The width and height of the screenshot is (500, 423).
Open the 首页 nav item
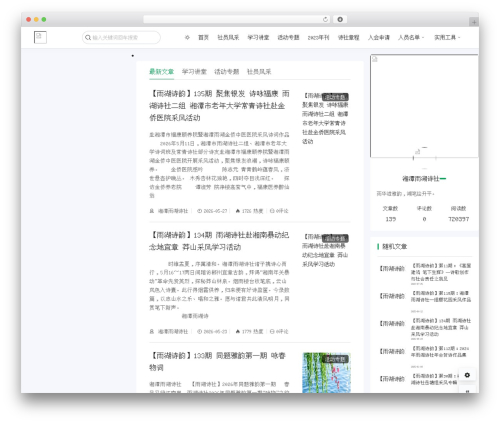(x=203, y=38)
